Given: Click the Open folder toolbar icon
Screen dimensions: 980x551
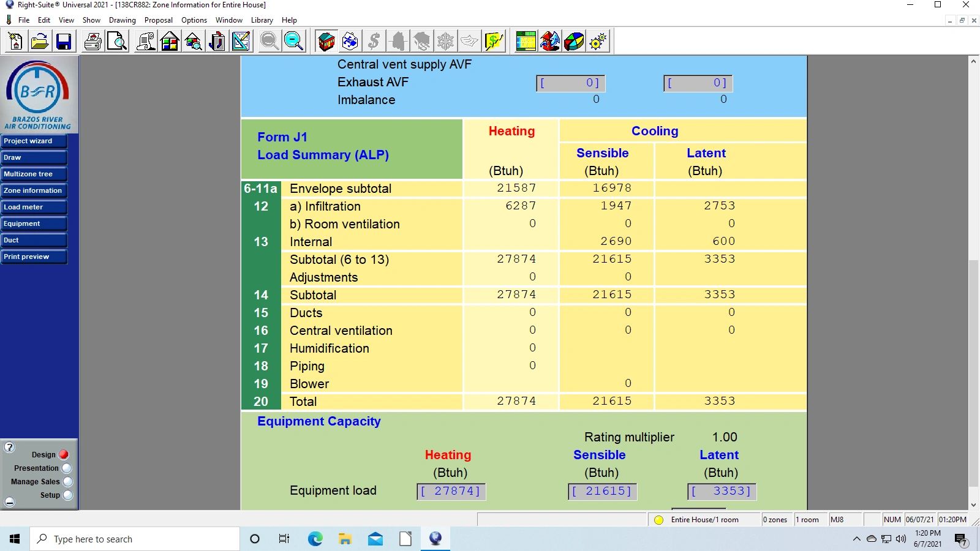Looking at the screenshot, I should (40, 42).
